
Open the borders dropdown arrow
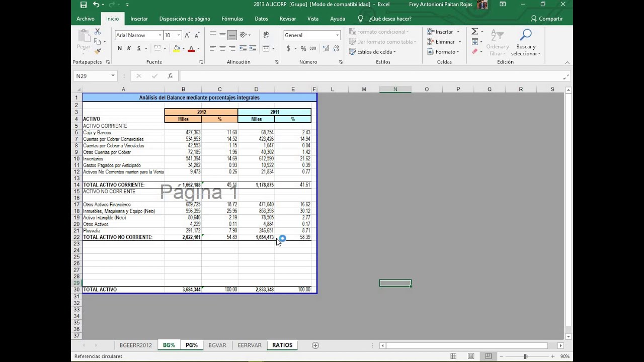165,49
